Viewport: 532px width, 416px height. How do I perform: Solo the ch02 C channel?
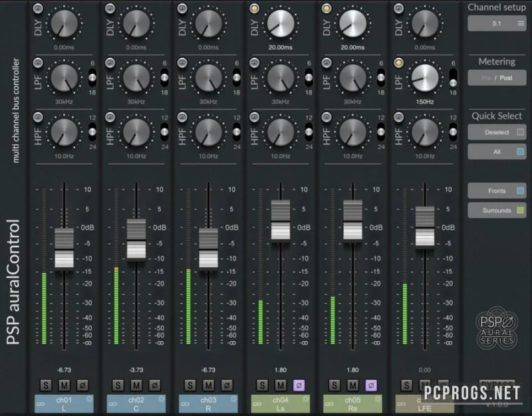118,385
